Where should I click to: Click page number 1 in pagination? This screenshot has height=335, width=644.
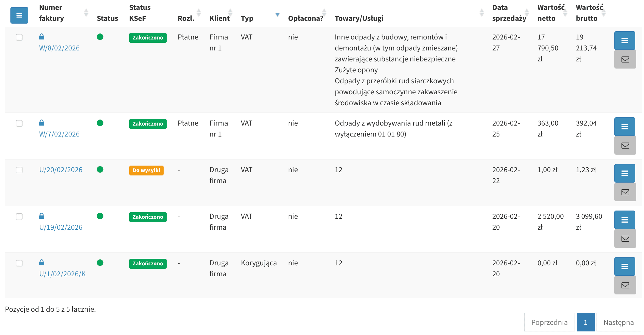586,322
